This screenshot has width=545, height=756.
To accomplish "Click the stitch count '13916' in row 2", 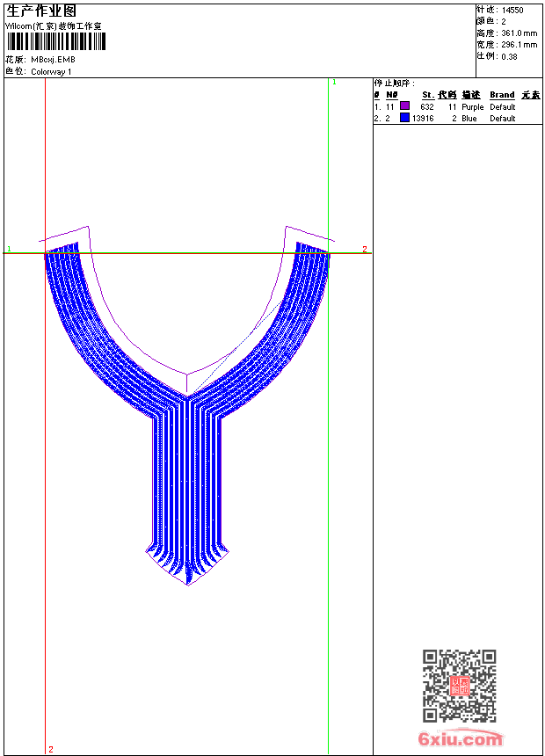I will pos(423,119).
